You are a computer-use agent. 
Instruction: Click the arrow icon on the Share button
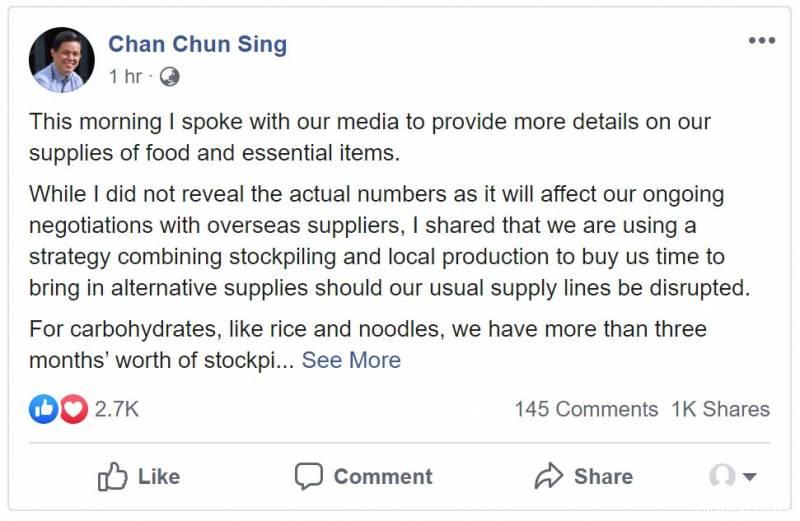[x=549, y=476]
